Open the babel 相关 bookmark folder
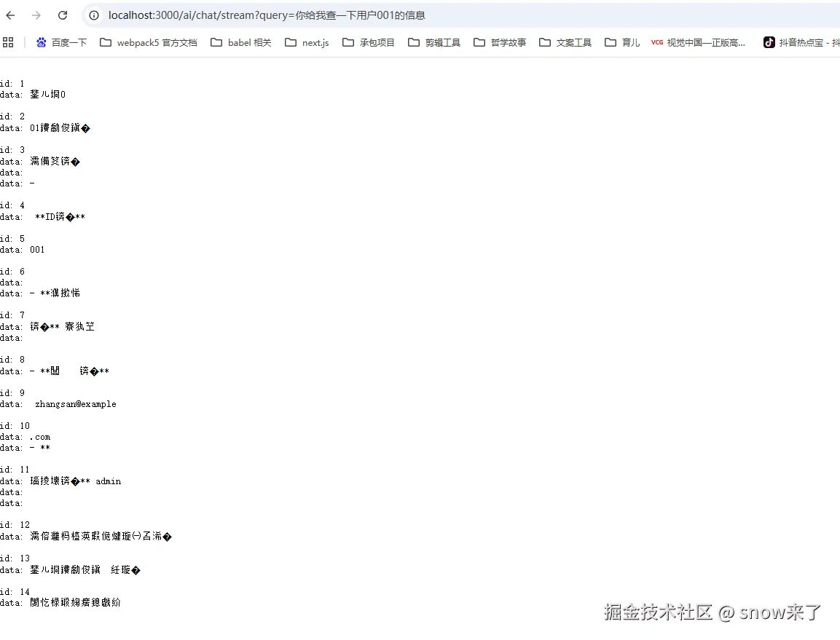840x640 pixels. click(x=241, y=42)
